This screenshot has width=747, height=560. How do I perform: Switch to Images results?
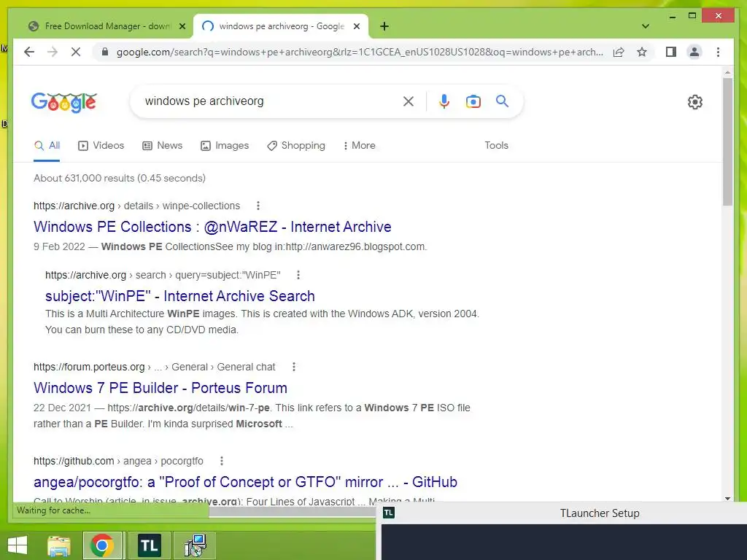[x=225, y=146]
